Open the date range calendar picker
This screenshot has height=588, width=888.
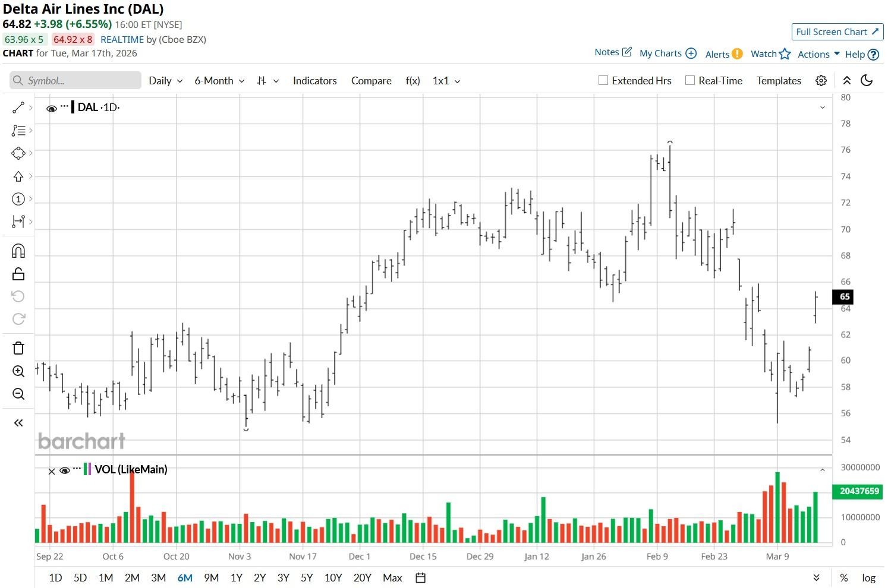click(421, 578)
